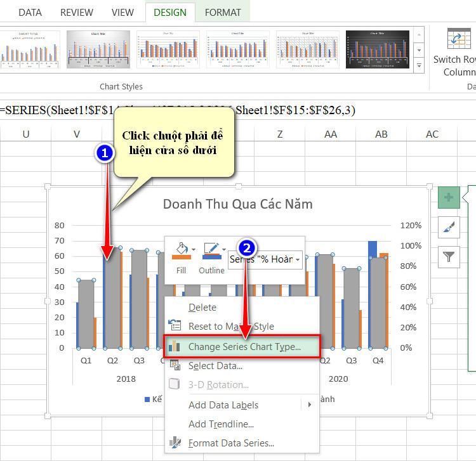Select column U header

[x=26, y=134]
